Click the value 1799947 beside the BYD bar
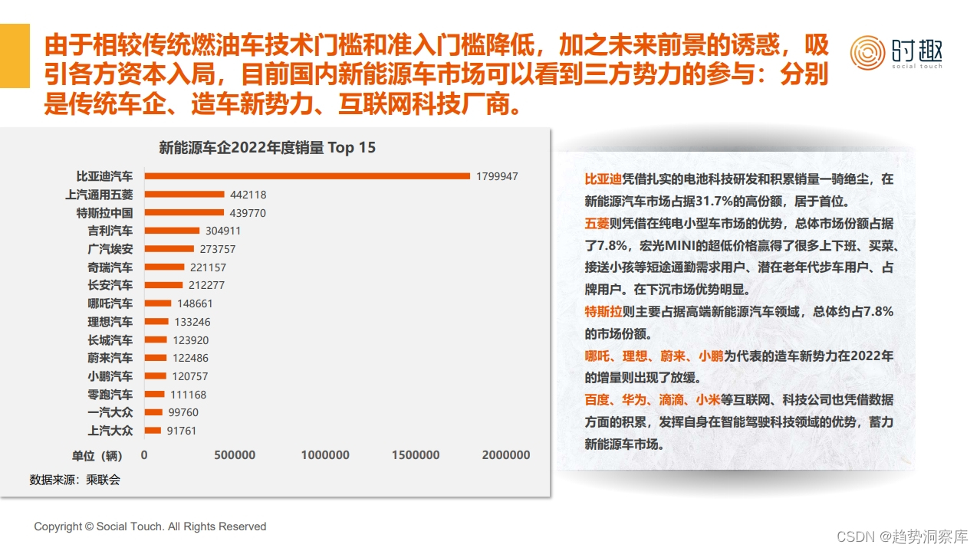This screenshot has width=980, height=551. (x=497, y=176)
